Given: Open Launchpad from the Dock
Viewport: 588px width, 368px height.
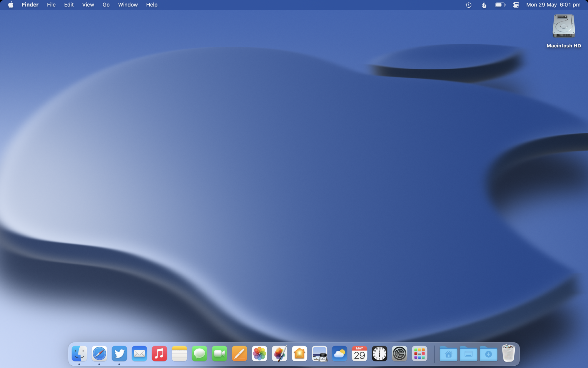Looking at the screenshot, I should (x=419, y=354).
